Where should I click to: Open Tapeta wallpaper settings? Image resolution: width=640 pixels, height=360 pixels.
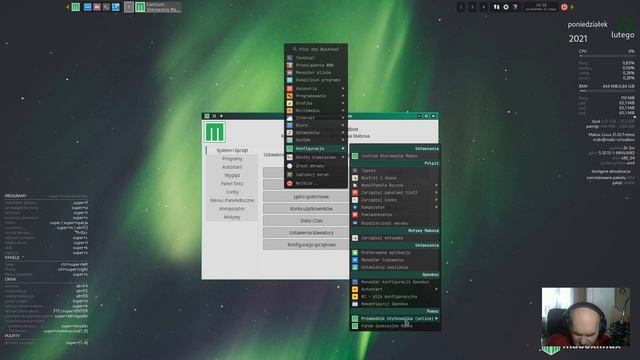point(395,171)
